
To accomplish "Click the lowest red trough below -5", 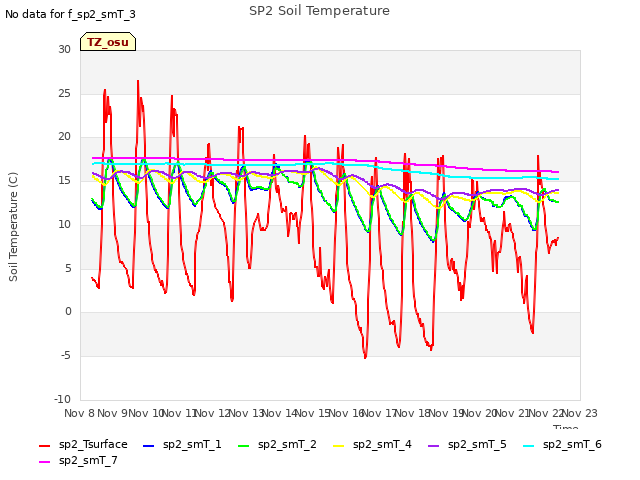I will coord(365,358).
